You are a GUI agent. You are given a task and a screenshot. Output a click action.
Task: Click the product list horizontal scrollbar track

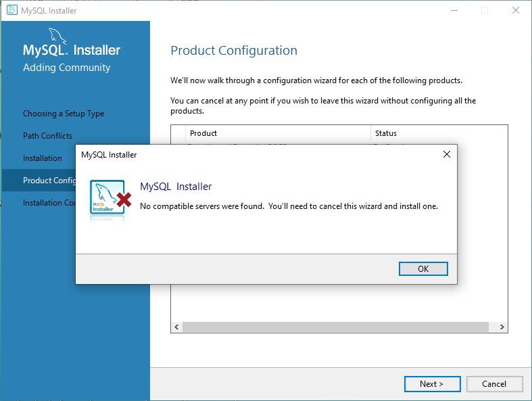tap(335, 327)
